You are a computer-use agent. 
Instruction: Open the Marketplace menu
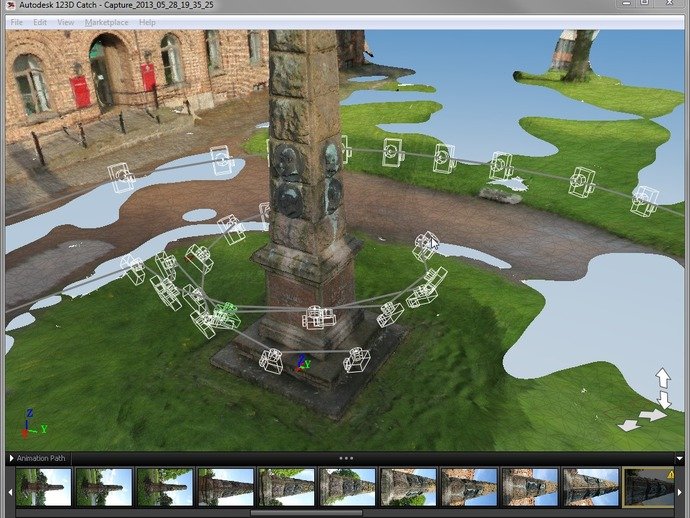click(106, 22)
